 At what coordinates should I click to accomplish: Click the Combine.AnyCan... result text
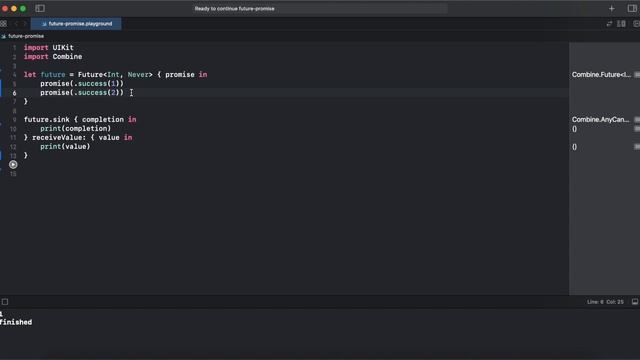(600, 120)
